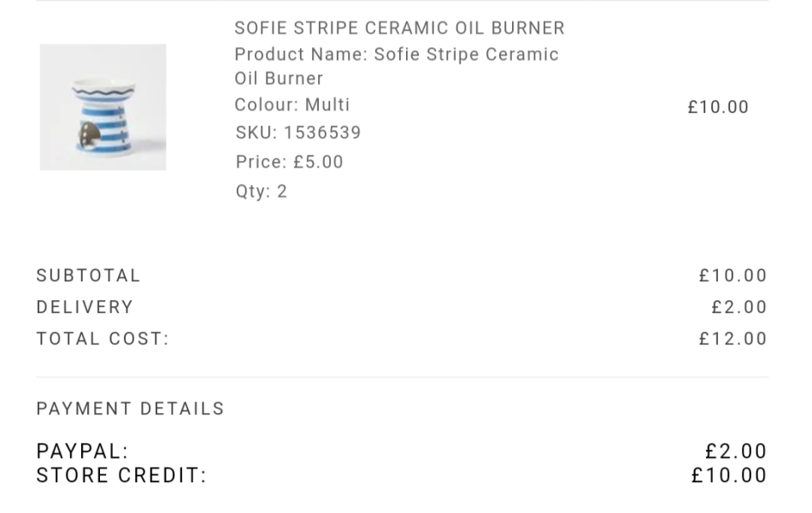Click the Sofie Stripe oil burner thumbnail
This screenshot has height=513, width=812.
103,107
